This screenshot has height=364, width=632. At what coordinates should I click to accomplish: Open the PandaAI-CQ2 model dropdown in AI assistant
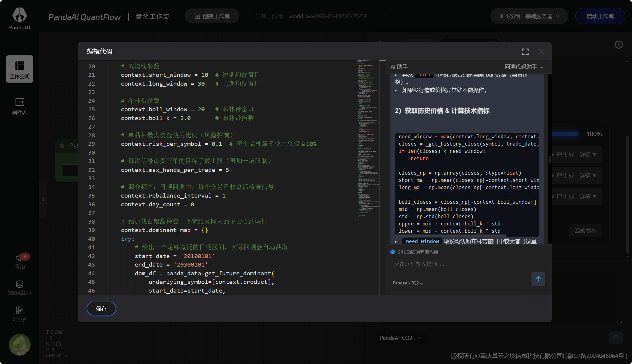click(408, 283)
